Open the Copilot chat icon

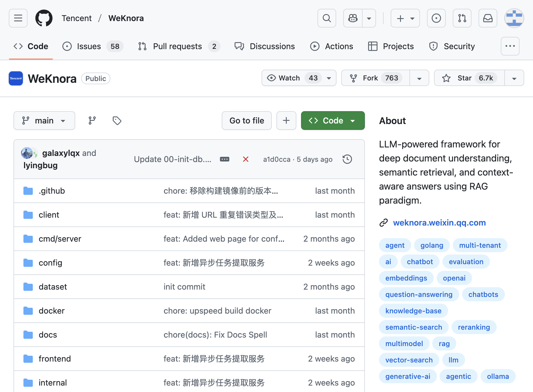coord(353,18)
